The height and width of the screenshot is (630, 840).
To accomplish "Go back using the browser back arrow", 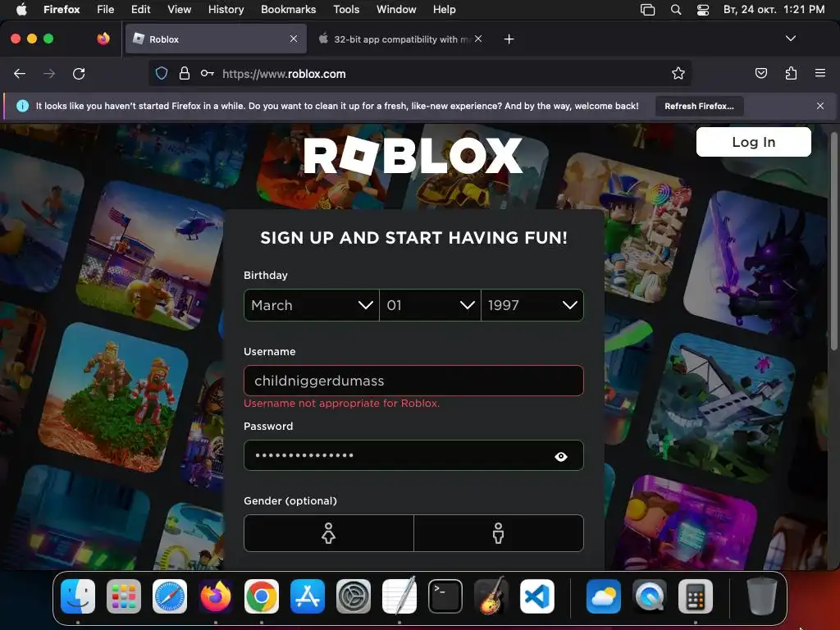I will pos(20,73).
